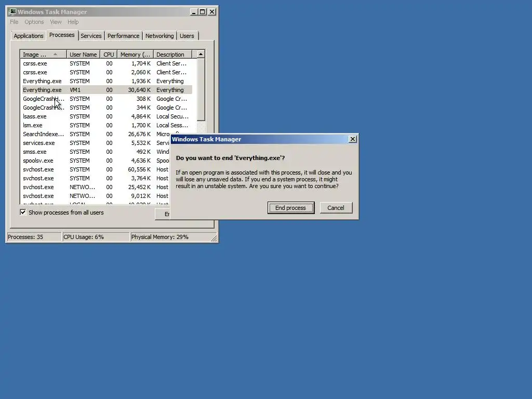Image resolution: width=532 pixels, height=399 pixels.
Task: Select the first csrss.exe row with 1,704 K
Action: (x=106, y=63)
